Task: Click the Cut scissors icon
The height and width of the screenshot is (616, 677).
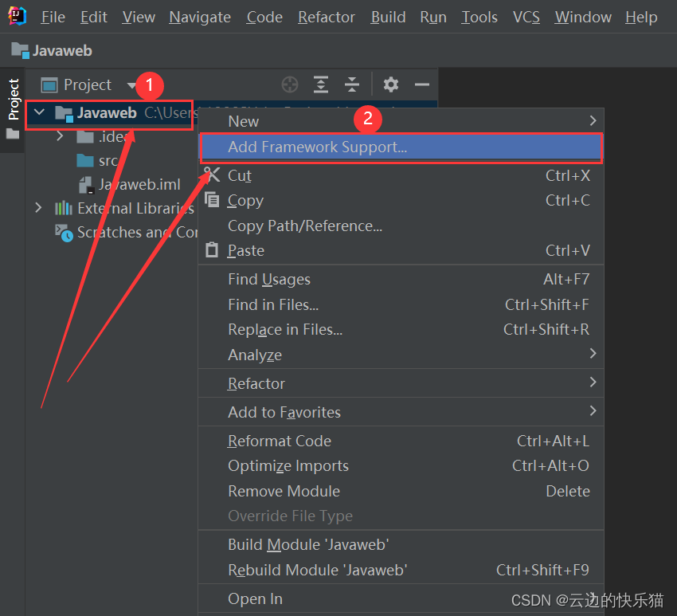Action: (x=212, y=175)
